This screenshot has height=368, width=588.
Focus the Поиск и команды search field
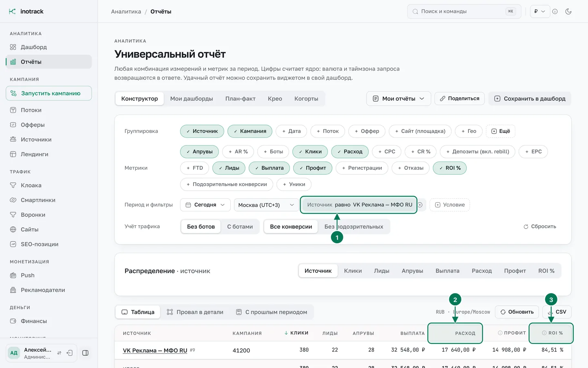coord(464,11)
